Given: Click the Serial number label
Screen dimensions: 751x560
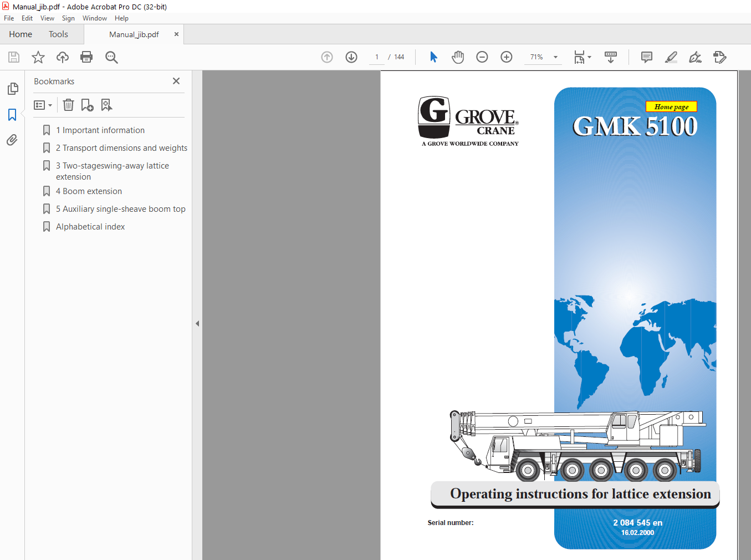Looking at the screenshot, I should 451,523.
